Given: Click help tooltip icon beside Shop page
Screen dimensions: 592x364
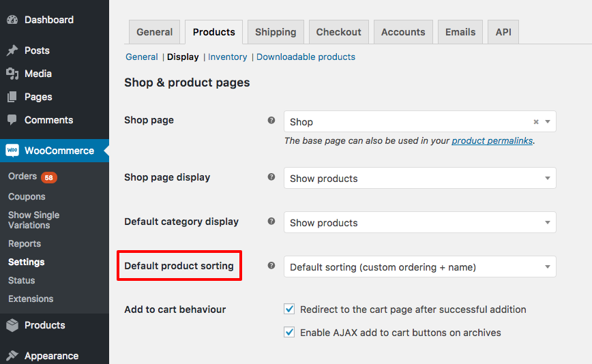Looking at the screenshot, I should [271, 120].
